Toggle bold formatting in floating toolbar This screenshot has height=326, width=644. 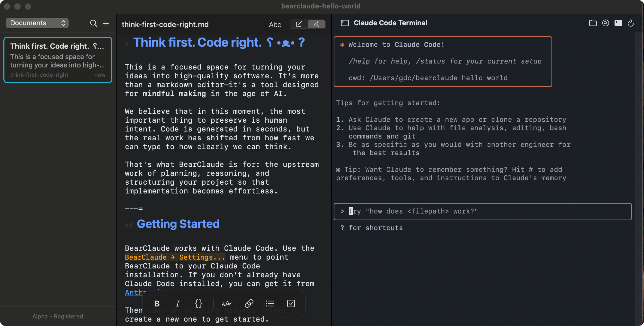[x=157, y=304]
